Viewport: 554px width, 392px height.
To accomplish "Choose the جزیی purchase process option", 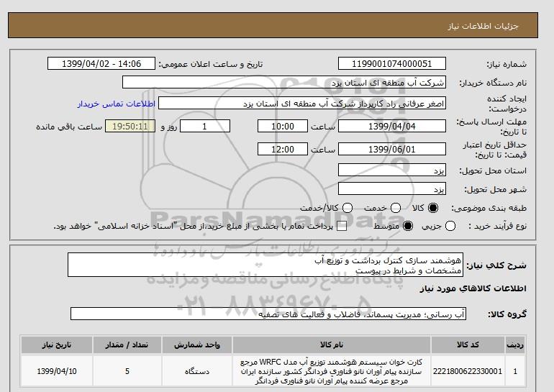I will click(x=450, y=226).
